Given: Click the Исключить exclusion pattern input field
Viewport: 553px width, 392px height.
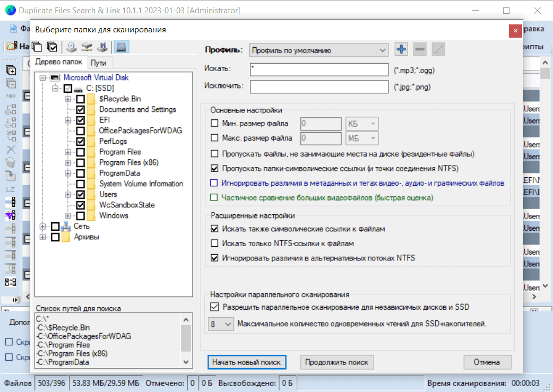Looking at the screenshot, I should coord(319,86).
